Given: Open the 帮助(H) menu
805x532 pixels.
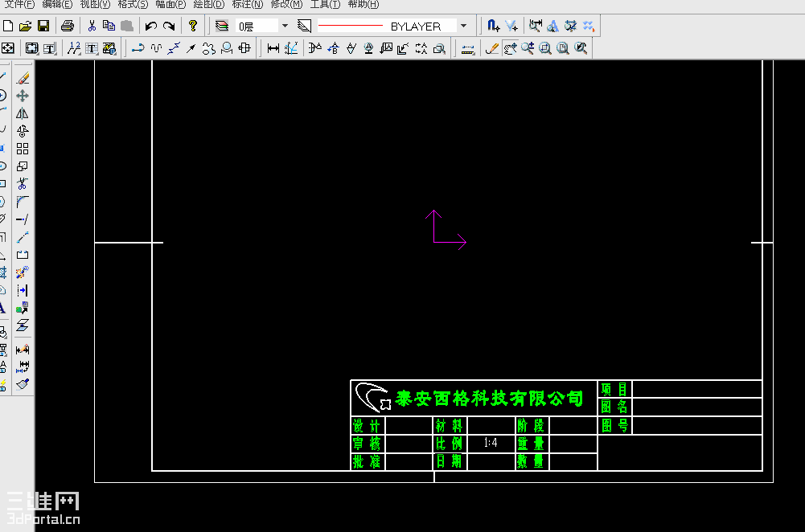Looking at the screenshot, I should (363, 5).
